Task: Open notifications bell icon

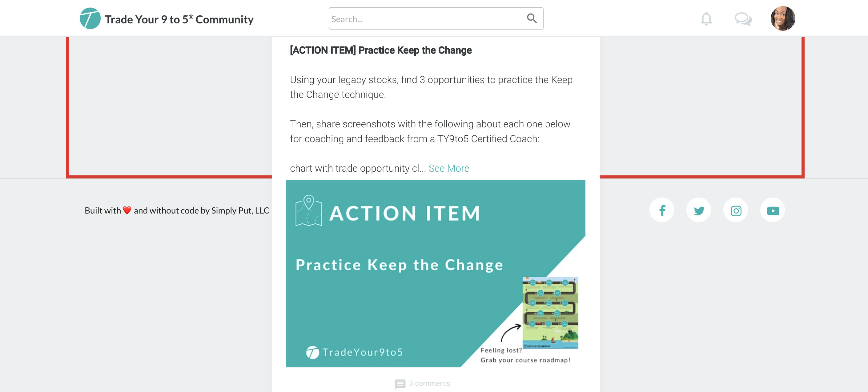Action: pos(706,19)
